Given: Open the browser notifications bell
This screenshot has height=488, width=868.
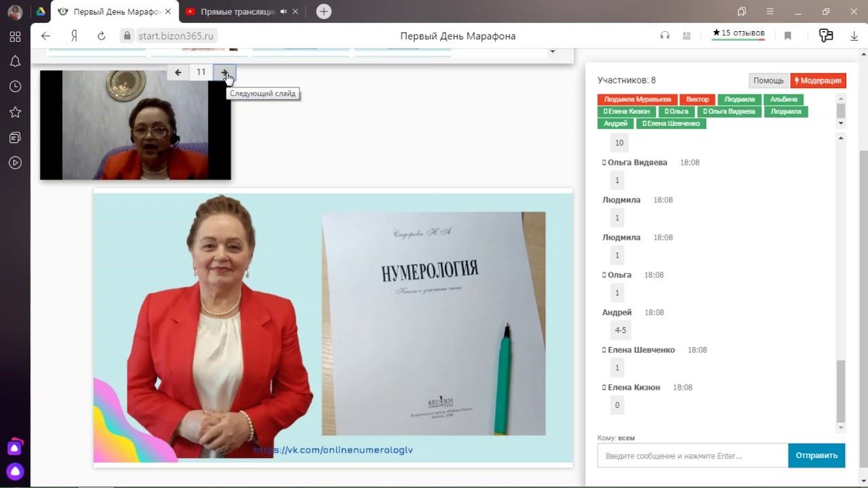Looking at the screenshot, I should point(15,62).
